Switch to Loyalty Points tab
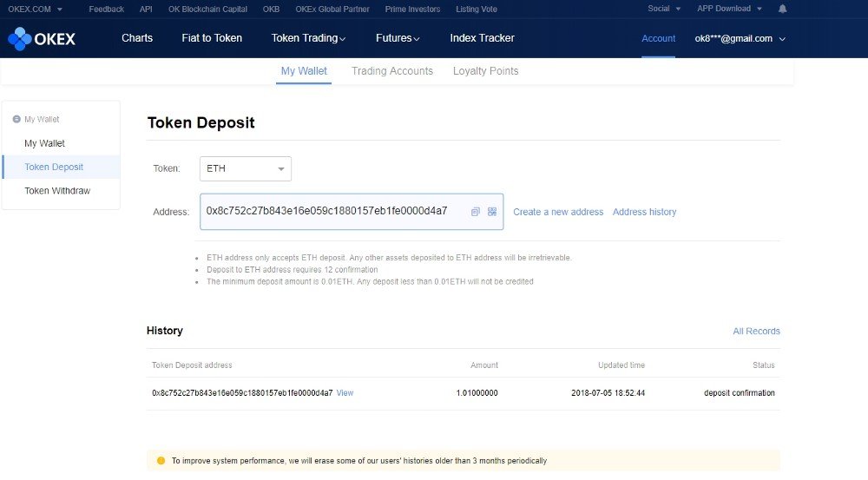868x480 pixels. (485, 71)
